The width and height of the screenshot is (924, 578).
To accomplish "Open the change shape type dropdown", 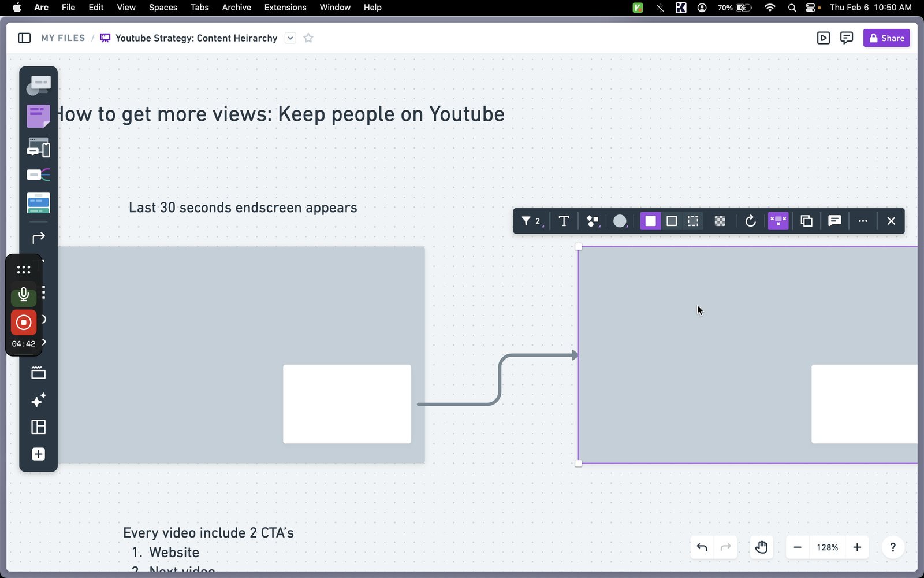I will [x=593, y=221].
